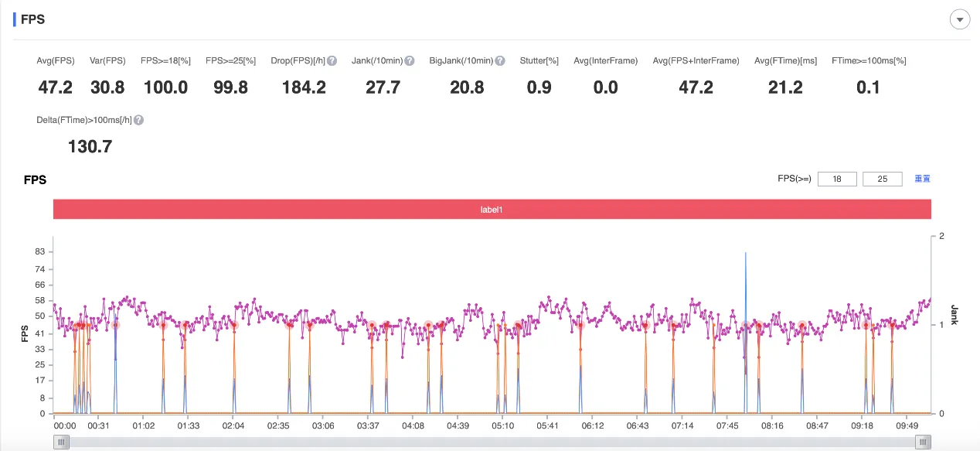Open help icon next to Drop(FPS)[/h]
The height and width of the screenshot is (451, 980).
pos(332,61)
